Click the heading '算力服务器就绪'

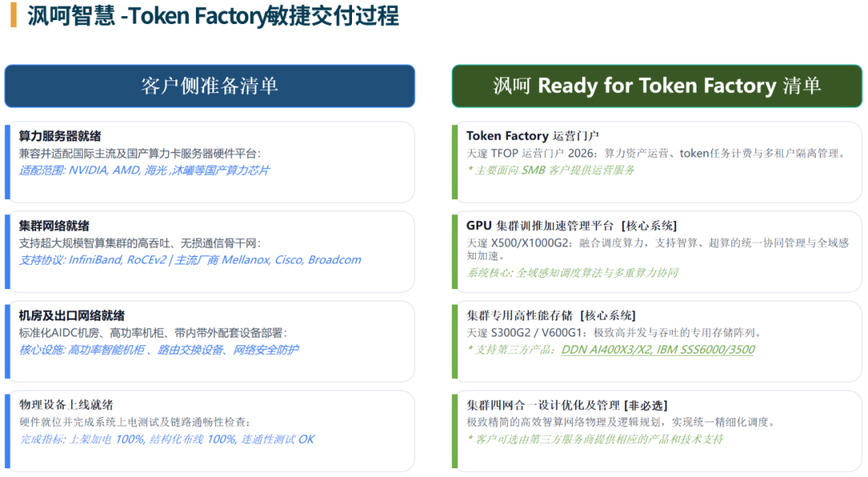(59, 137)
